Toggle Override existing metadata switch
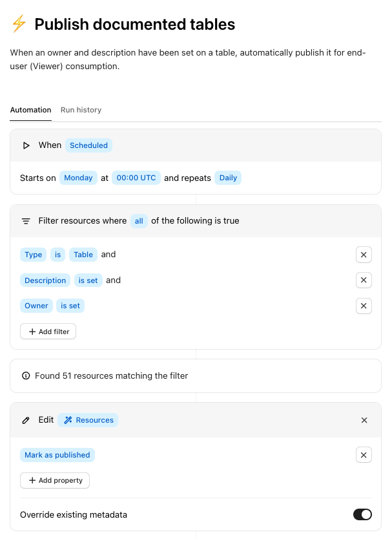 (x=362, y=515)
